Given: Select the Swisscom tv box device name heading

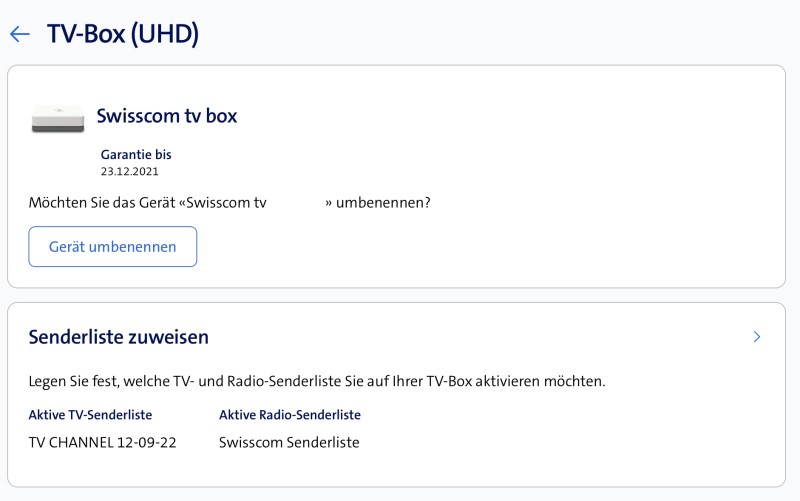Looking at the screenshot, I should tap(166, 116).
